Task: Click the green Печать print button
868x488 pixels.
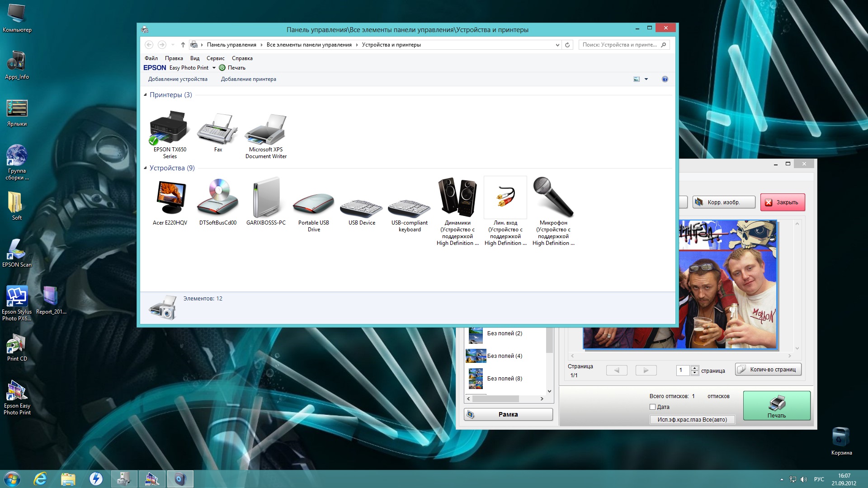Action: click(x=777, y=406)
